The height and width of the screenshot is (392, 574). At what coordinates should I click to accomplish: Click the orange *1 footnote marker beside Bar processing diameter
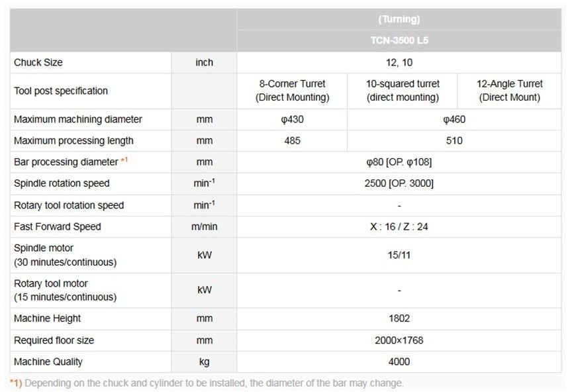[124, 161]
